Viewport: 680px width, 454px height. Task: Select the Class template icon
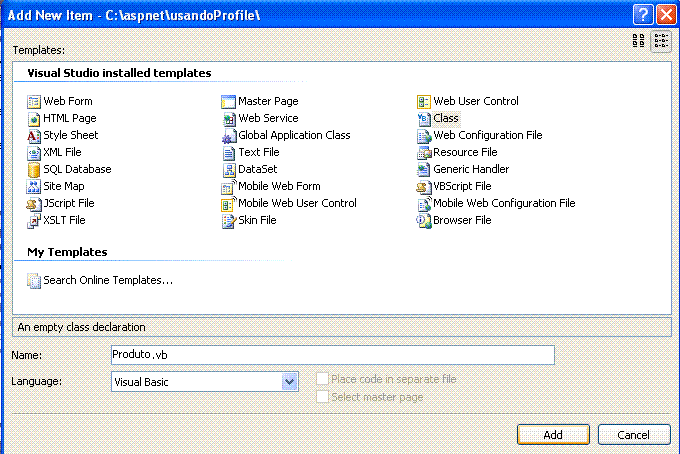(x=424, y=119)
